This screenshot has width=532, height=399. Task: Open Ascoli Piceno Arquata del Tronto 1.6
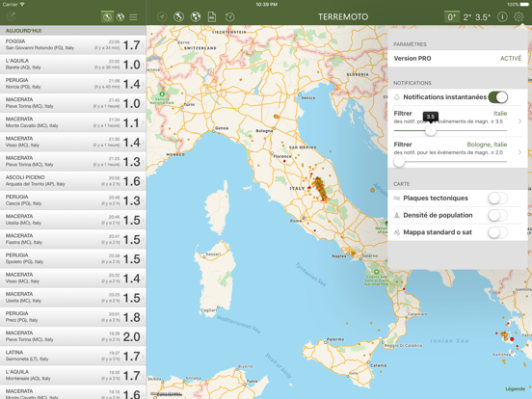point(73,181)
